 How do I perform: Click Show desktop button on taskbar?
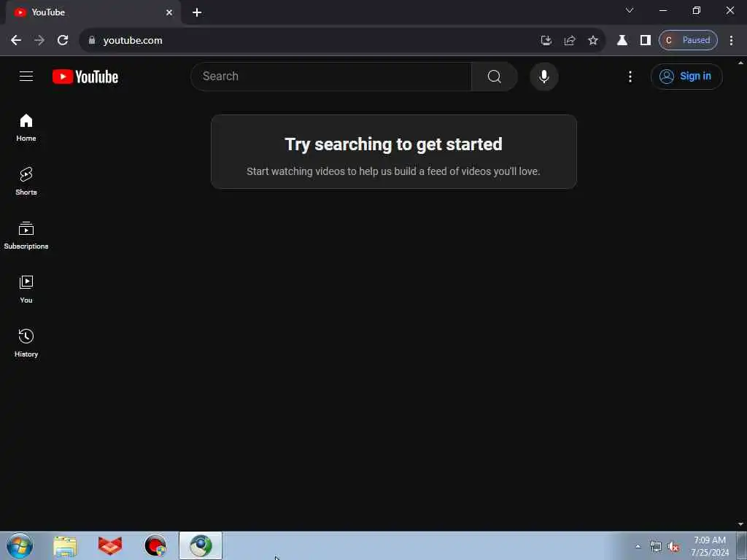[742, 545]
